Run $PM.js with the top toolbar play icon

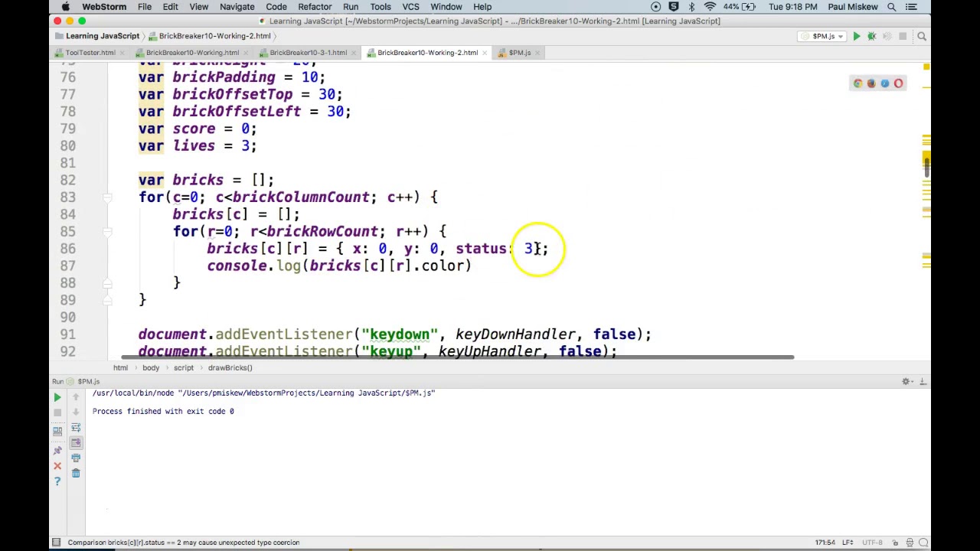tap(857, 36)
